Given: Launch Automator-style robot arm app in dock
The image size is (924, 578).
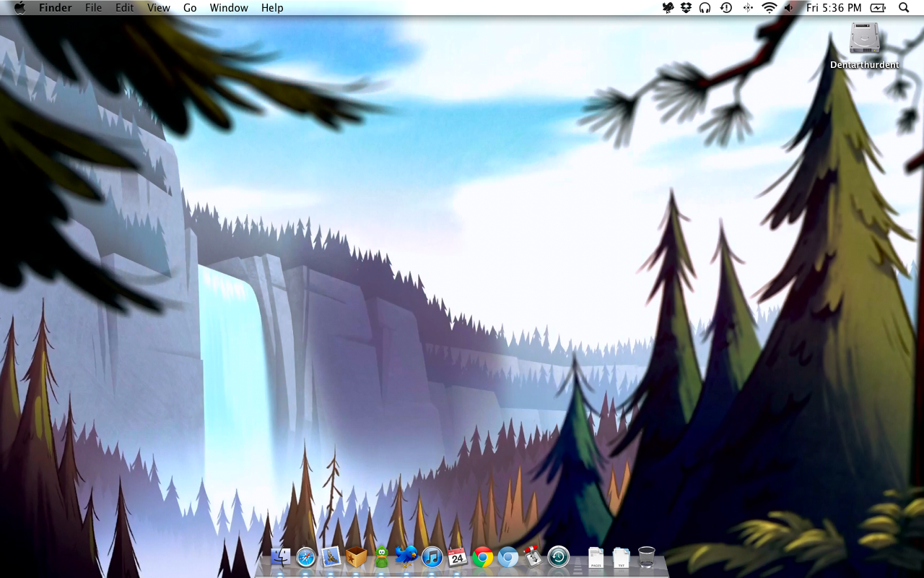Looking at the screenshot, I should (x=533, y=557).
